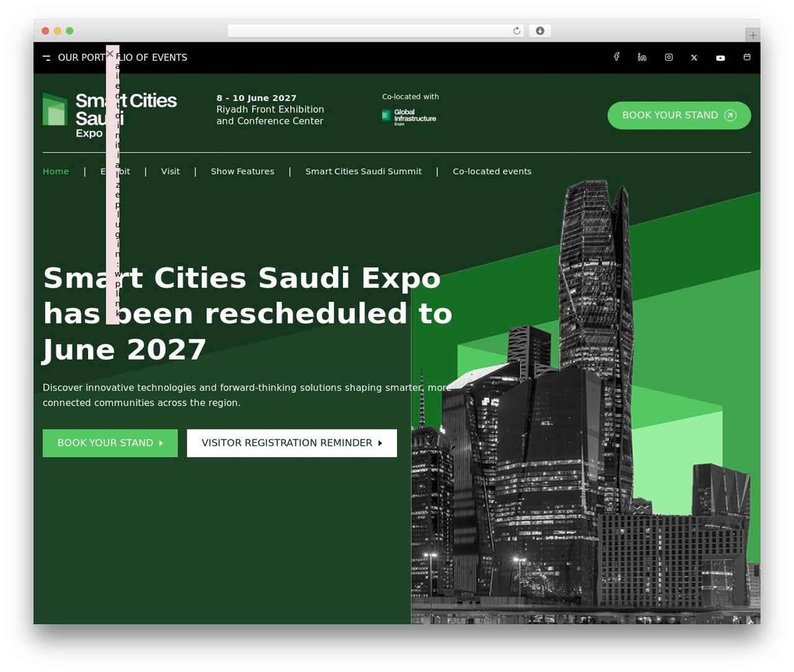Click the rounded header Book Your Stand button
Screen dimensions: 794x672
tap(679, 115)
